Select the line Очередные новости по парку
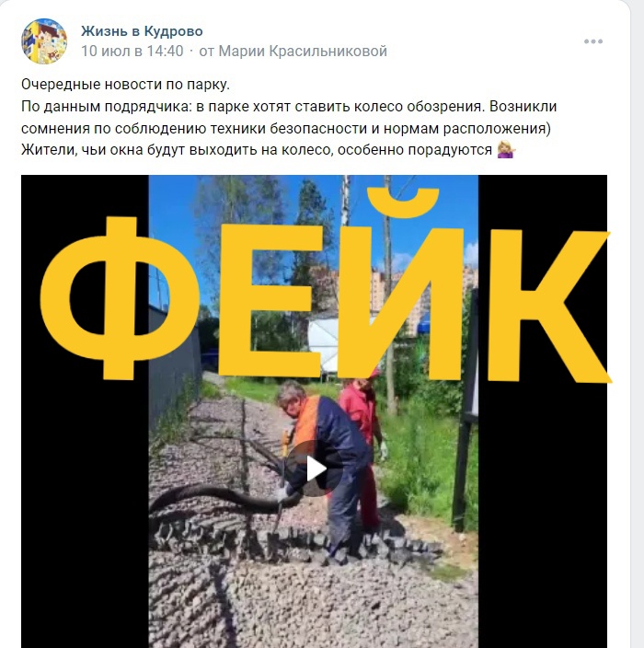 pyautogui.click(x=125, y=85)
